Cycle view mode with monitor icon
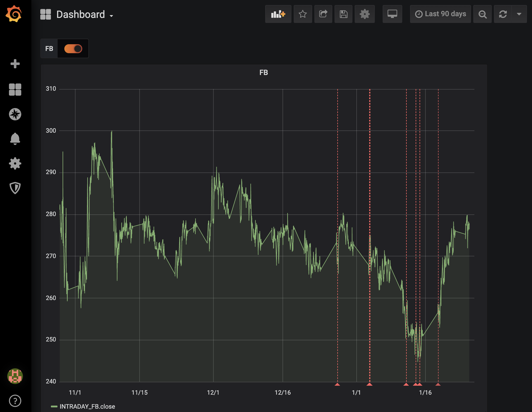This screenshot has width=532, height=412. click(392, 14)
